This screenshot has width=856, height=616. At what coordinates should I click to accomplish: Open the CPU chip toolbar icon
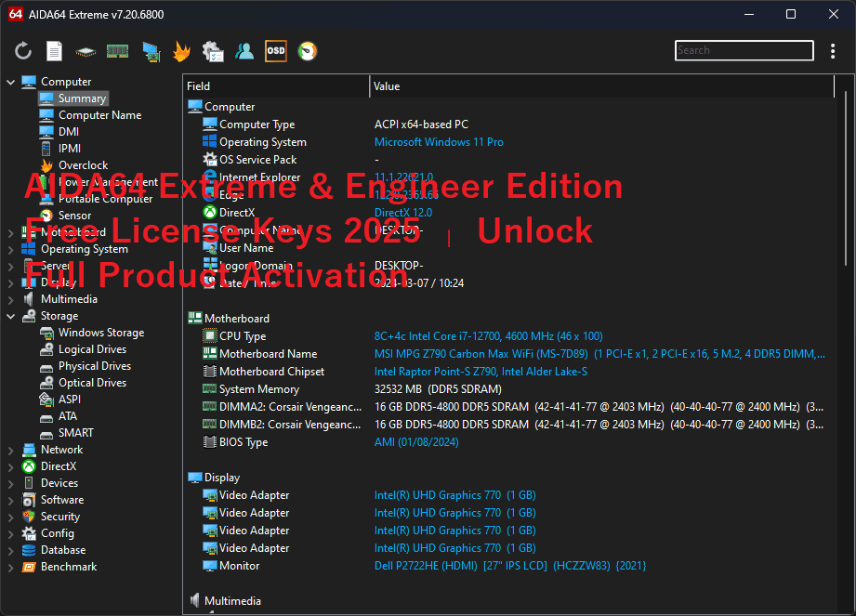pos(86,52)
